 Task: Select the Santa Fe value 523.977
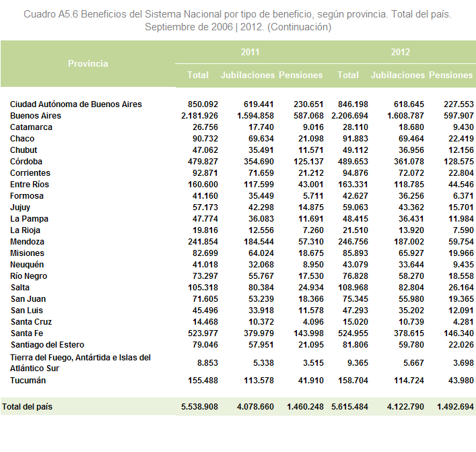pyautogui.click(x=203, y=333)
